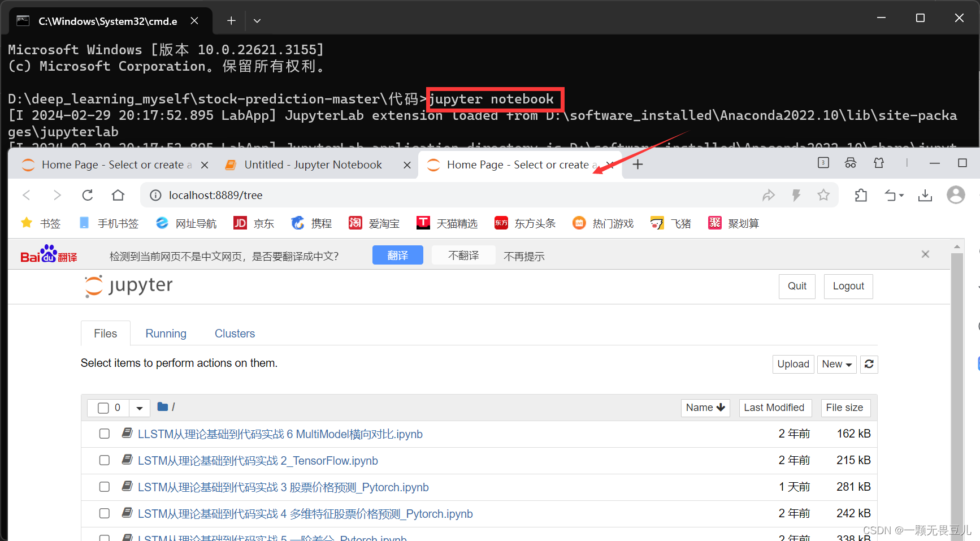Open browser downloads
The image size is (980, 541).
(x=925, y=195)
